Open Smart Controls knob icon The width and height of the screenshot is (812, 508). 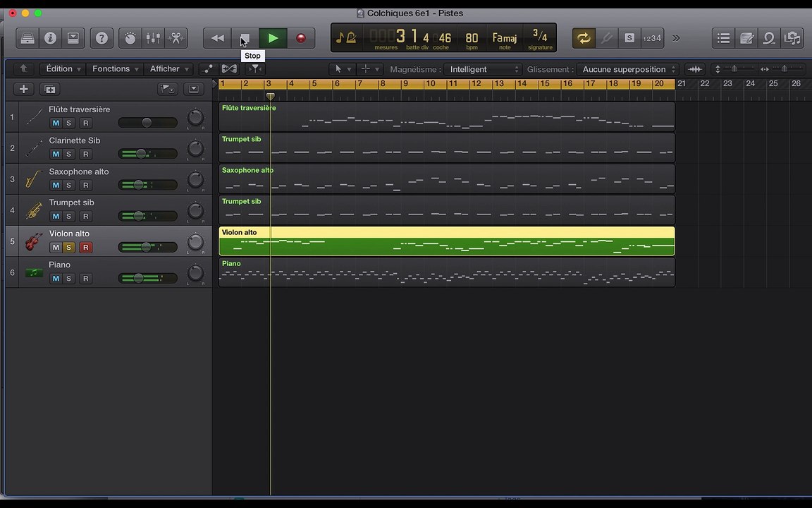[x=130, y=38]
